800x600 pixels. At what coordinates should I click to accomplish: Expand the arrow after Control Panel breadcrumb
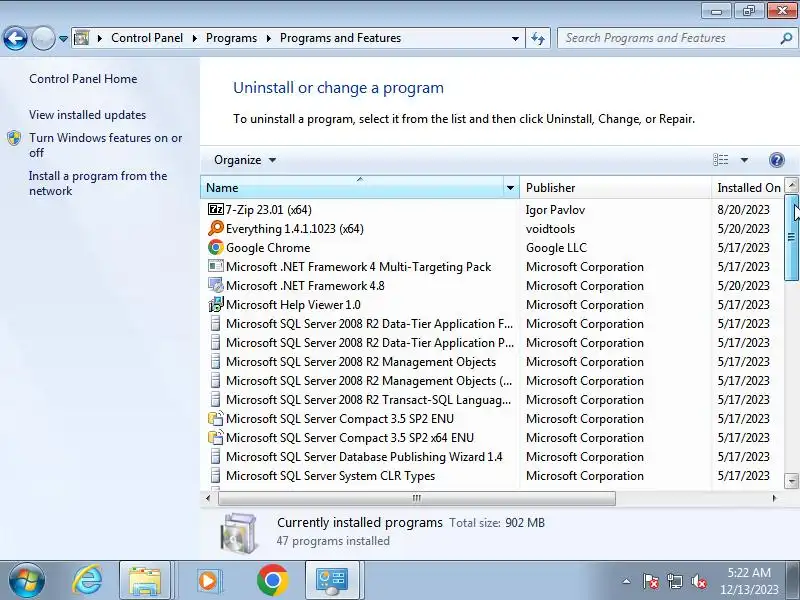click(194, 38)
